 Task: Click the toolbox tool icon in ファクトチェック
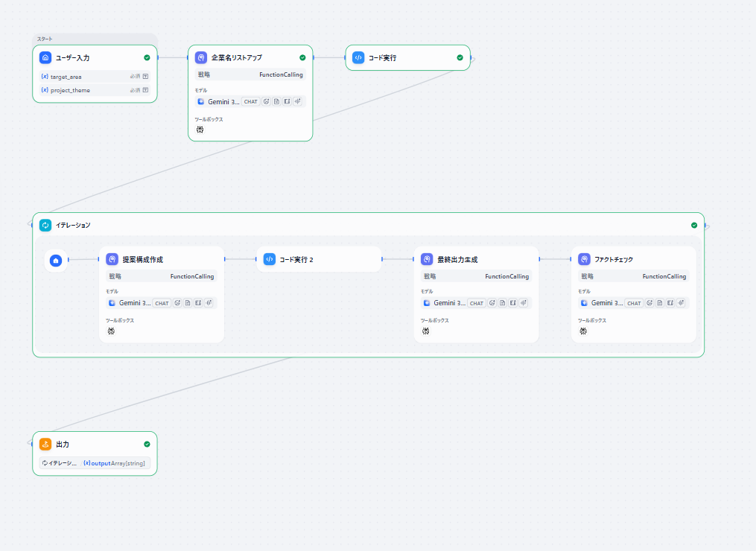583,331
